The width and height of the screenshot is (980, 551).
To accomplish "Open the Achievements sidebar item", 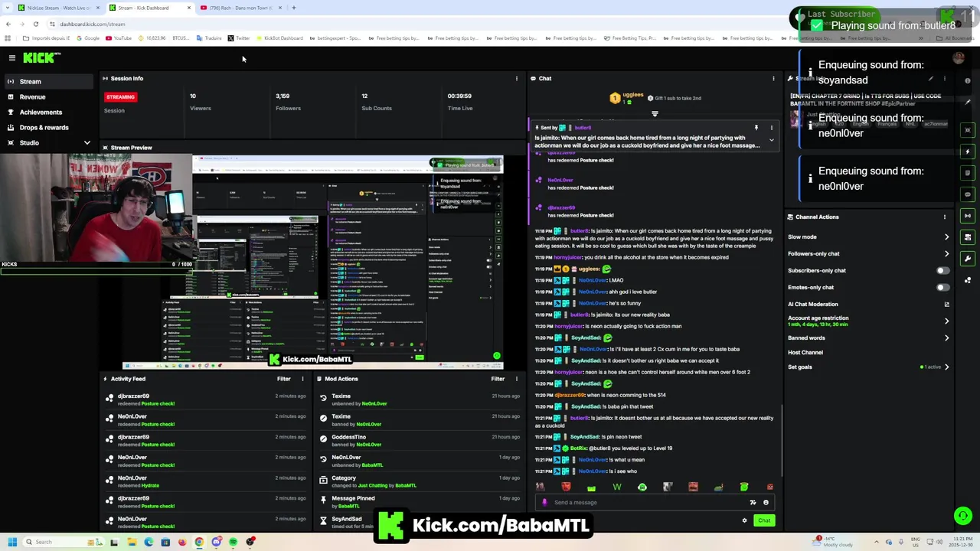I will coord(47,112).
